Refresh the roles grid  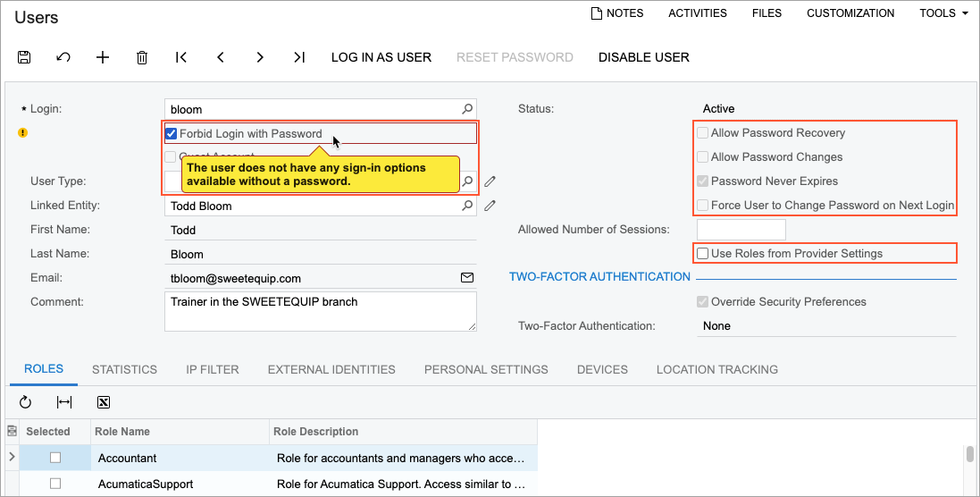(x=25, y=402)
